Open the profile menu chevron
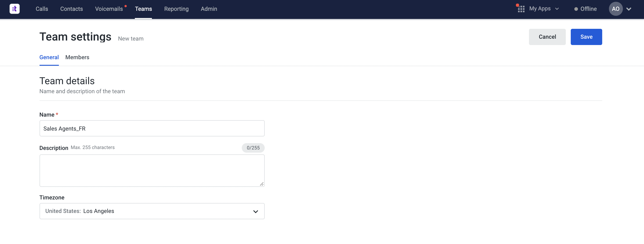Viewport: 644px width, 244px height. (x=629, y=9)
